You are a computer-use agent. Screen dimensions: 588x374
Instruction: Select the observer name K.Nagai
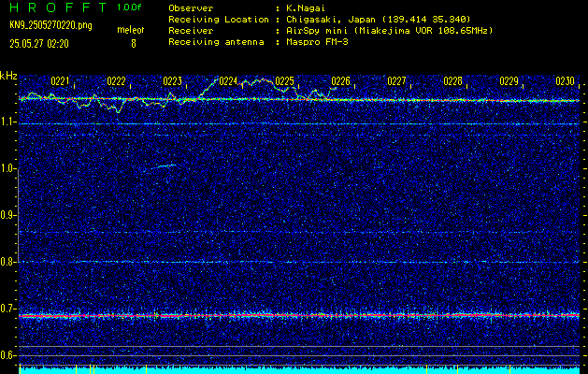coord(304,8)
